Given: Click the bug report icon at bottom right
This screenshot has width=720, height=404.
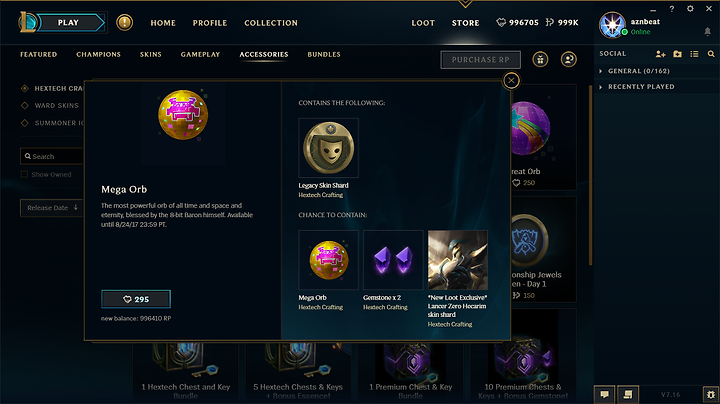Looking at the screenshot, I should coord(711,394).
